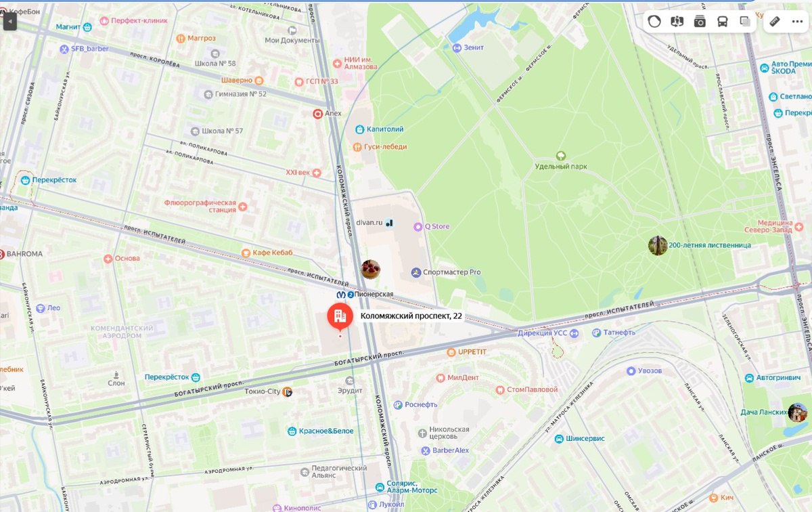
Task: Open the map layers selector
Action: tap(745, 22)
